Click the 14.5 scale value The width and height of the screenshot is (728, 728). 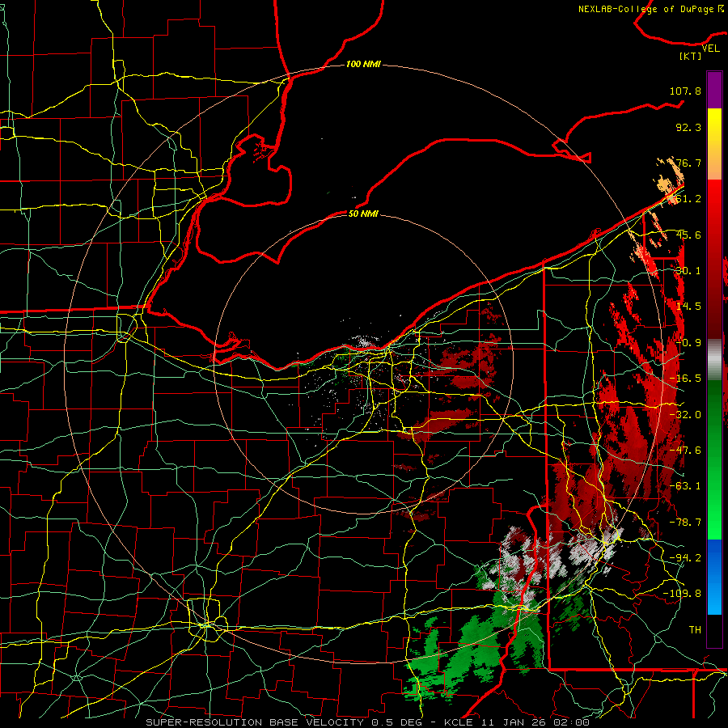(x=688, y=307)
